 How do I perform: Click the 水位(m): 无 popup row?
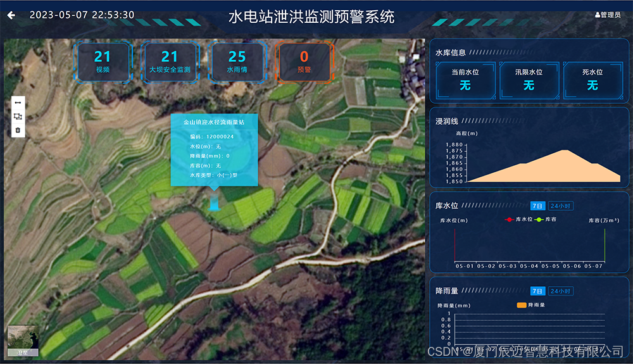tap(206, 146)
